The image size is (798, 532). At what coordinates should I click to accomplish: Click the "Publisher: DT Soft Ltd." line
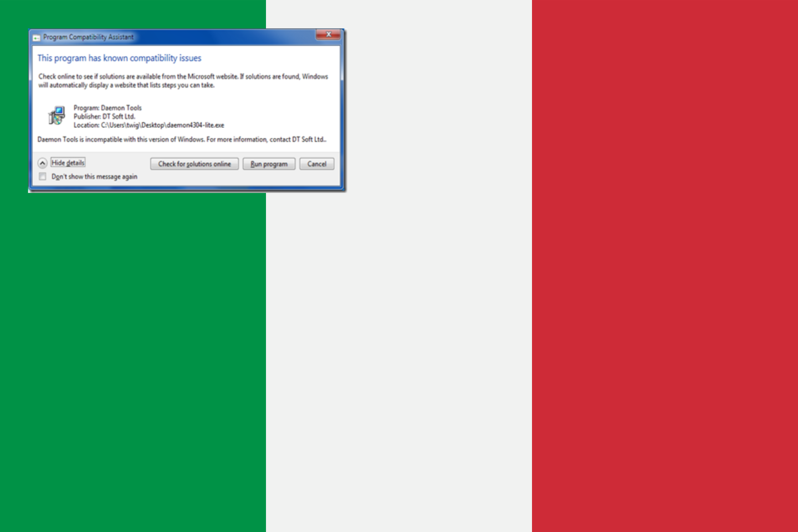pyautogui.click(x=104, y=116)
